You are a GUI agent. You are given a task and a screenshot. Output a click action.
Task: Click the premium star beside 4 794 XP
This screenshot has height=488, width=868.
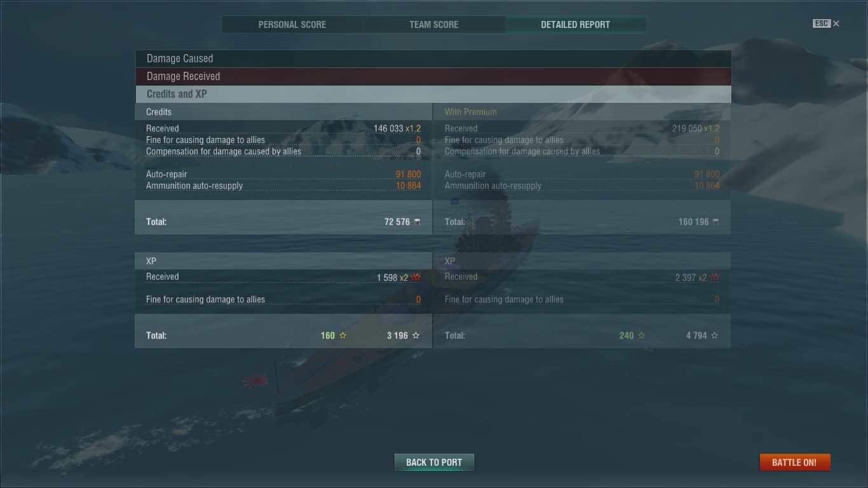click(715, 335)
